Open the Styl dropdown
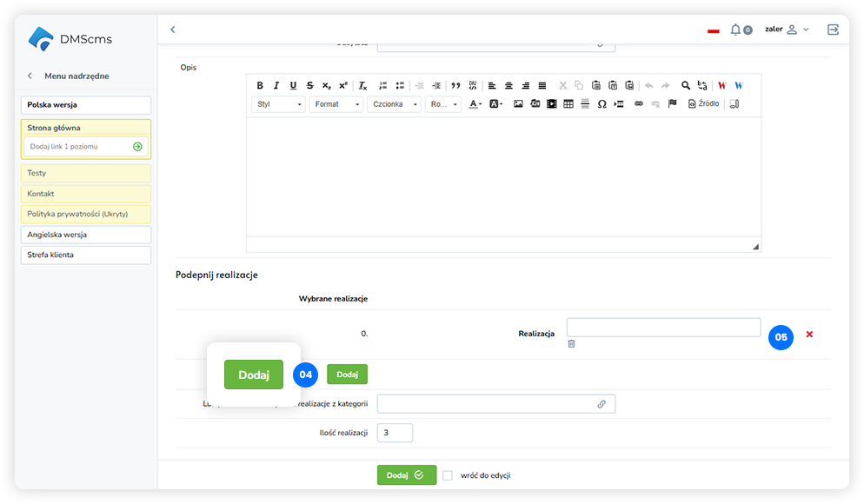Viewport: 864px width, 504px height. click(x=278, y=104)
